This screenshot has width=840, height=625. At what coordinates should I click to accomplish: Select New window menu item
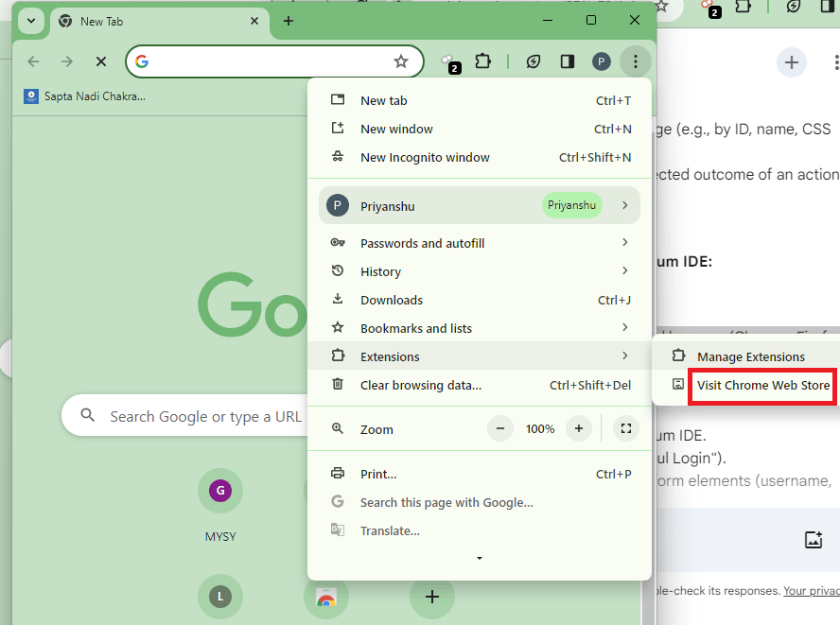tap(480, 130)
